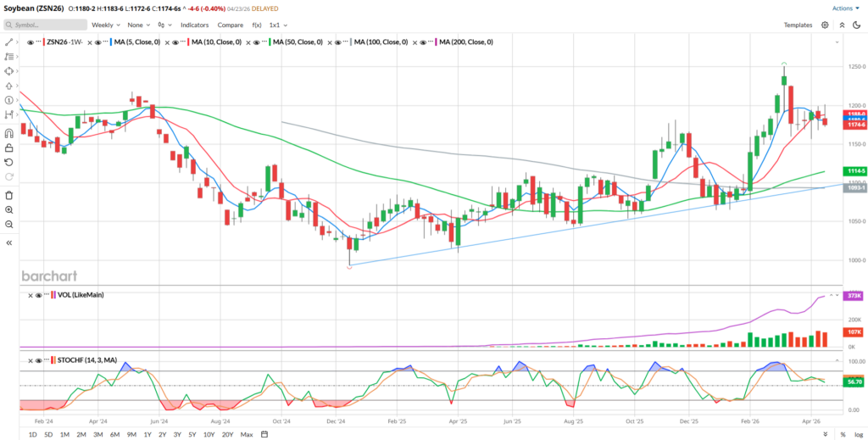Activate the magnet snap tool
The width and height of the screenshot is (868, 440).
coord(8,133)
